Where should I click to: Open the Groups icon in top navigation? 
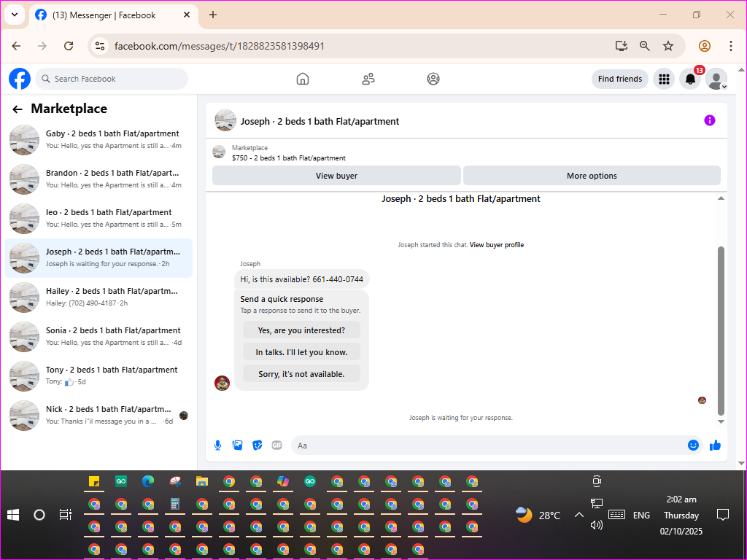(x=433, y=79)
